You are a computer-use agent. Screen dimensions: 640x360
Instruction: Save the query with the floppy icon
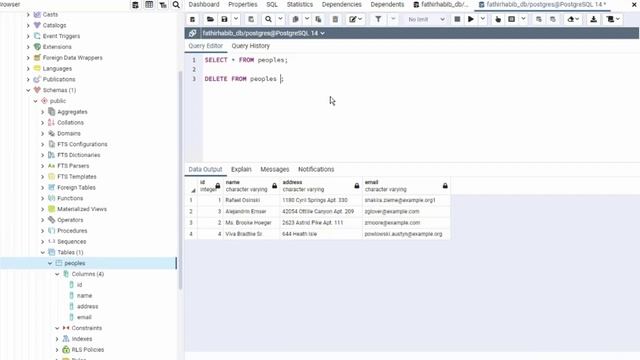(x=224, y=19)
